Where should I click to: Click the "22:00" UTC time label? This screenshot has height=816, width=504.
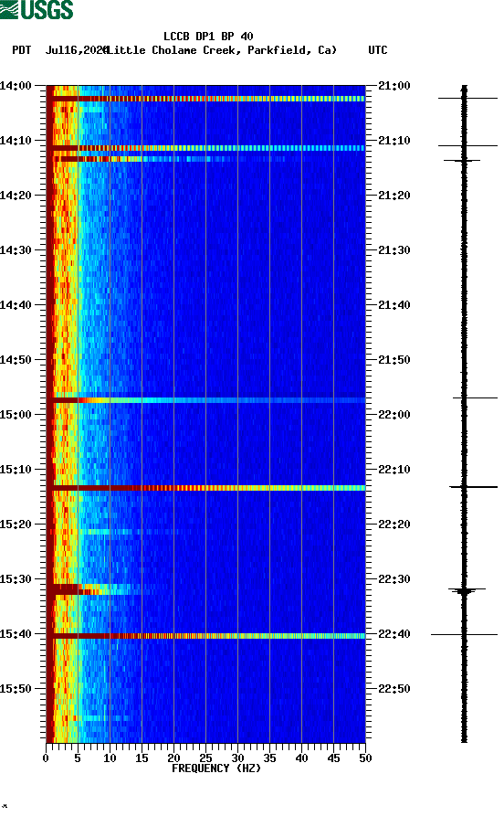pos(394,415)
